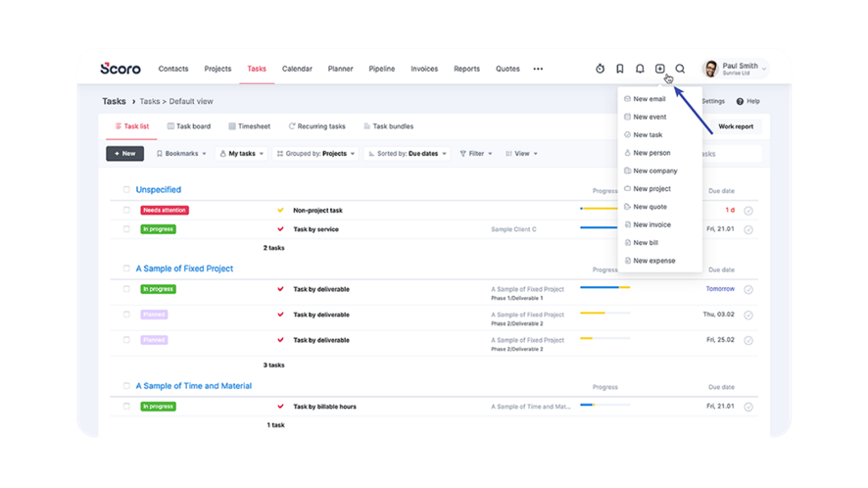Click Paul Smith profile avatar
This screenshot has width=868, height=488.
[711, 69]
